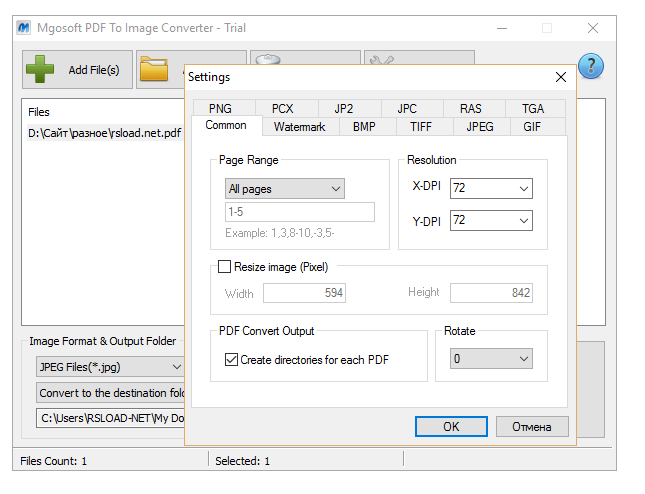This screenshot has width=645, height=494.
Task: Open the Convert to the destination folder dropdown
Action: point(110,393)
